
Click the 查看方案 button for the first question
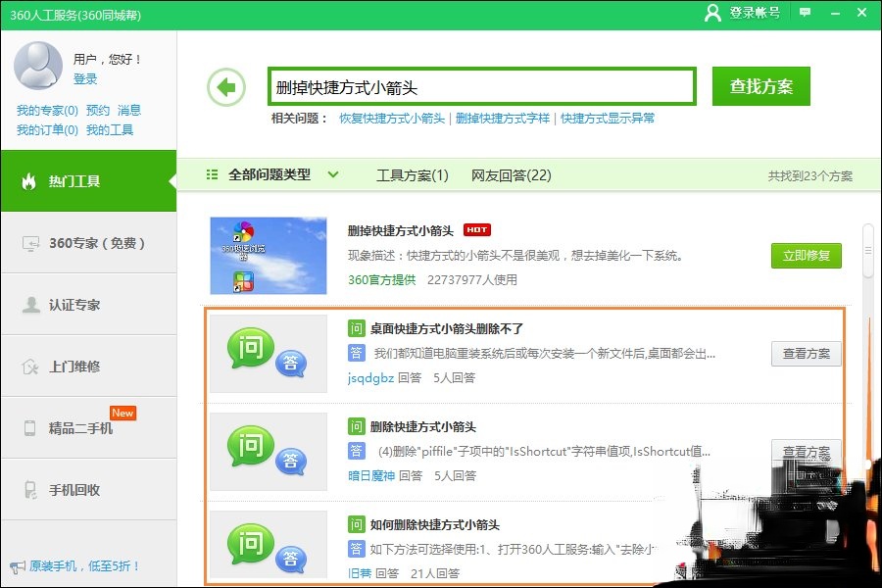(806, 354)
